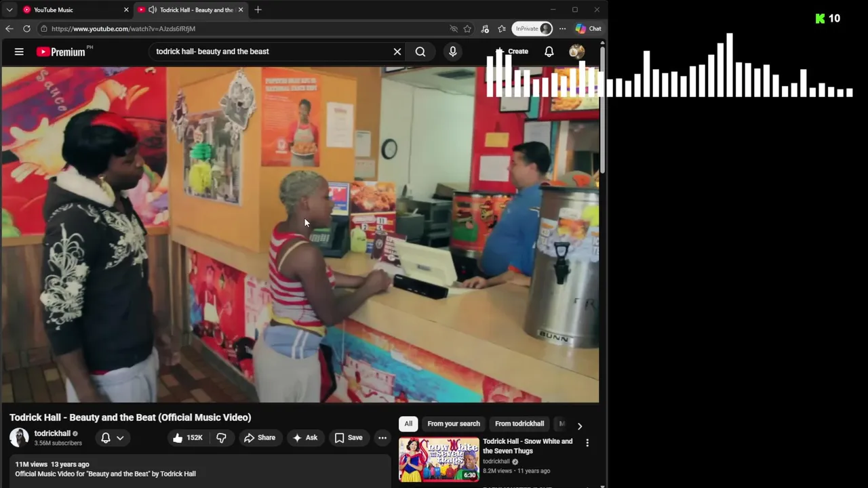Screen dimensions: 868x488
Task: Click the InPrivate profile indicator
Action: 533,28
